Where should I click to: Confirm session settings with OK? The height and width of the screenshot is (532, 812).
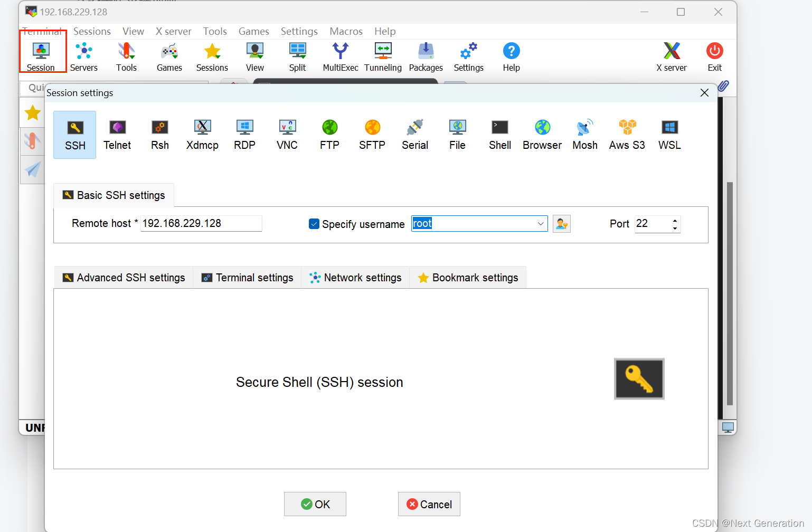coord(315,504)
